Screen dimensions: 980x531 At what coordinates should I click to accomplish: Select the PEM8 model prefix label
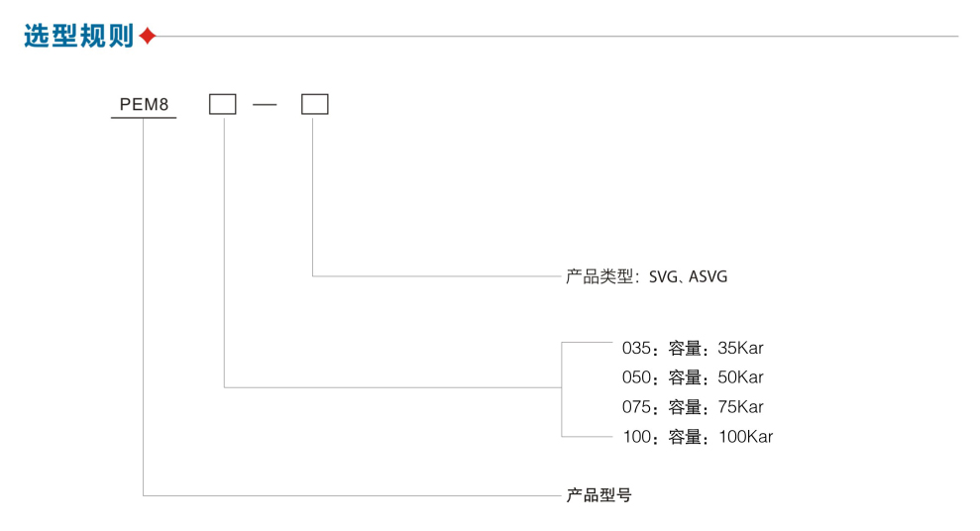pos(144,104)
